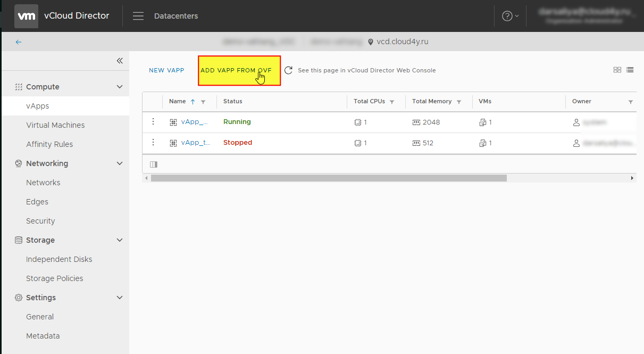Sort by Name column arrow
The width and height of the screenshot is (644, 354).
pyautogui.click(x=193, y=102)
